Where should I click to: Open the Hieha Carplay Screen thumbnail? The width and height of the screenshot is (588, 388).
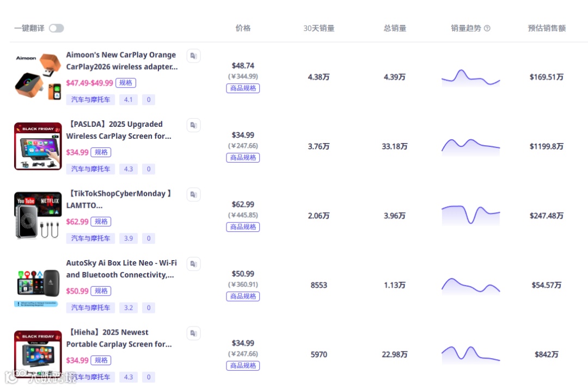click(x=38, y=354)
